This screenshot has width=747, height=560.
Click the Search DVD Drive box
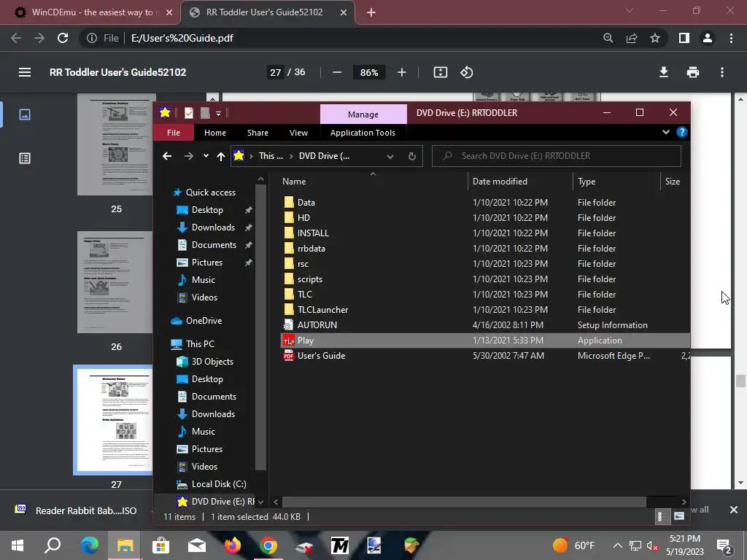pyautogui.click(x=556, y=156)
